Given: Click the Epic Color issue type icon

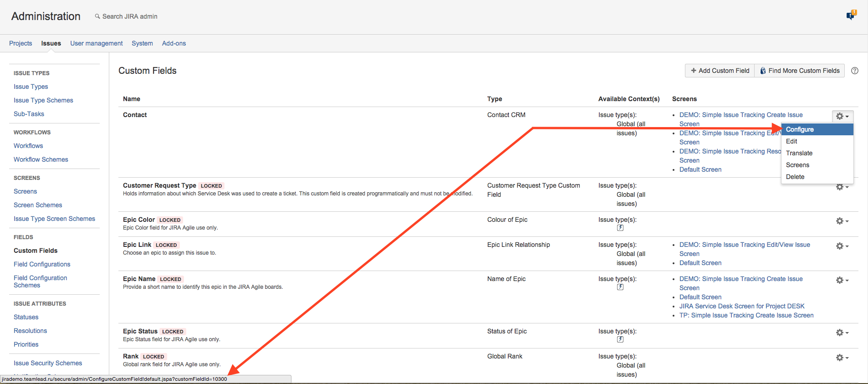Looking at the screenshot, I should (x=620, y=228).
